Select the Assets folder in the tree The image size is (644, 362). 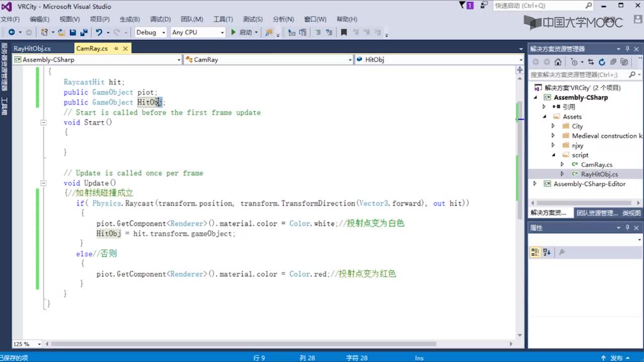click(572, 117)
